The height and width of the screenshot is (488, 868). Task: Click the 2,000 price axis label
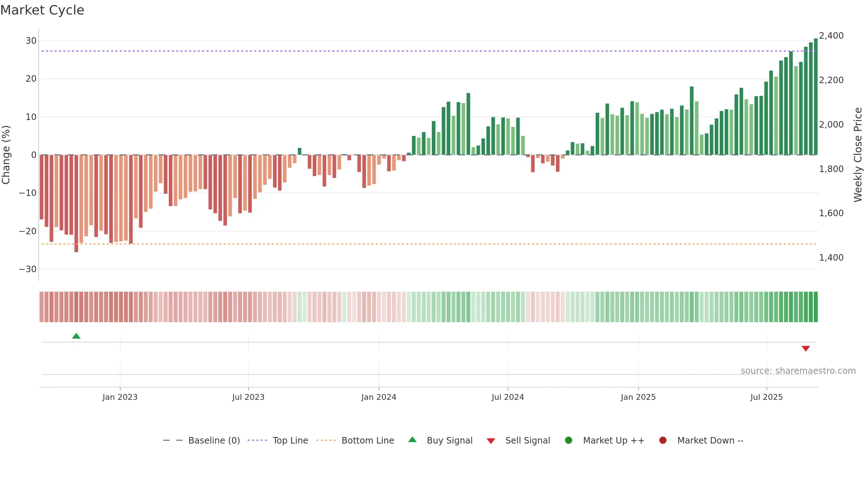point(831,124)
